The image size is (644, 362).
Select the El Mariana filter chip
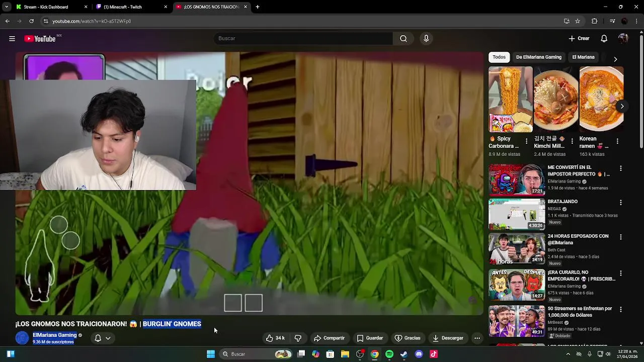click(x=583, y=57)
